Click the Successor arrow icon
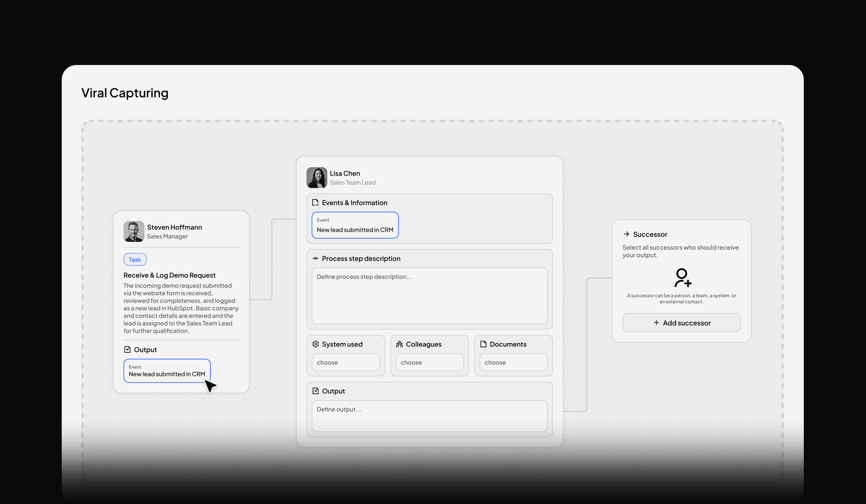866x504 pixels. 626,234
